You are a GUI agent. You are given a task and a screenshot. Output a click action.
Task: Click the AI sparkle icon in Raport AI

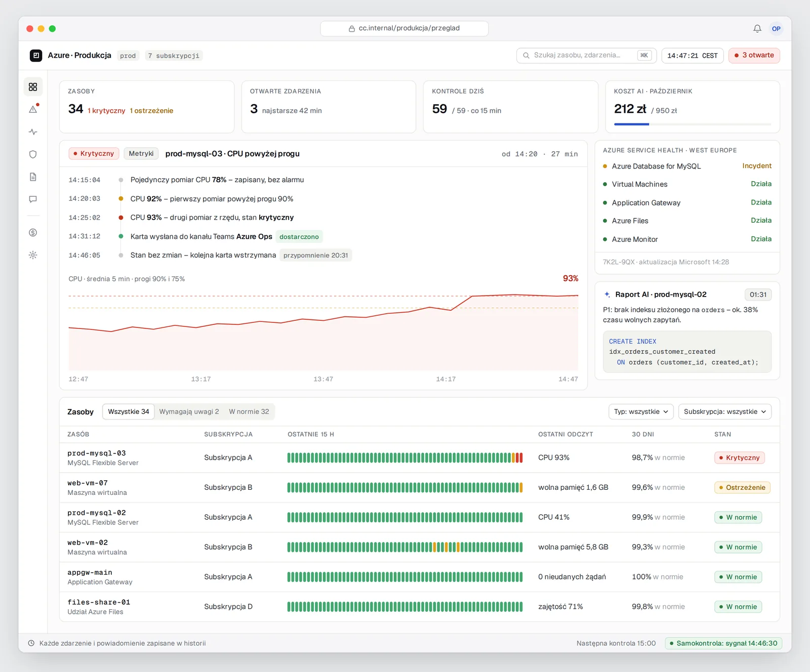click(607, 295)
